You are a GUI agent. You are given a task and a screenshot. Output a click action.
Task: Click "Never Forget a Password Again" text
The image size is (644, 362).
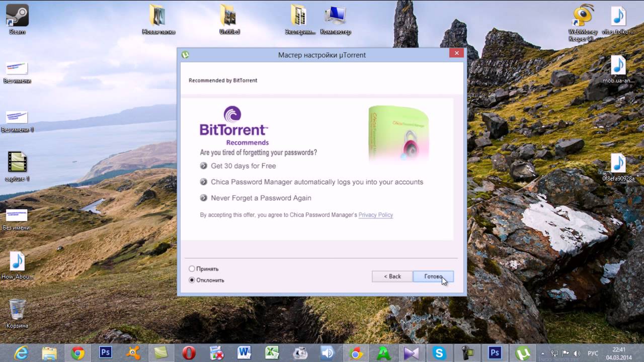[261, 198]
